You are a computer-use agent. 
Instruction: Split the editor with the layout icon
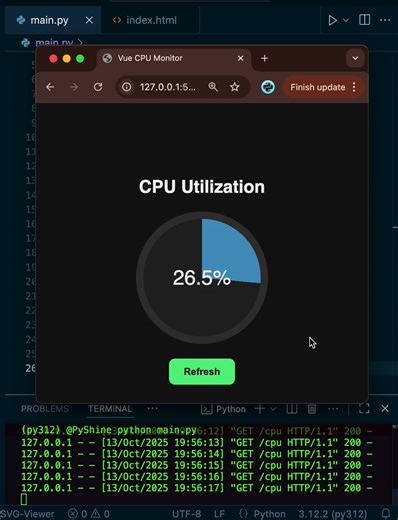click(x=364, y=20)
